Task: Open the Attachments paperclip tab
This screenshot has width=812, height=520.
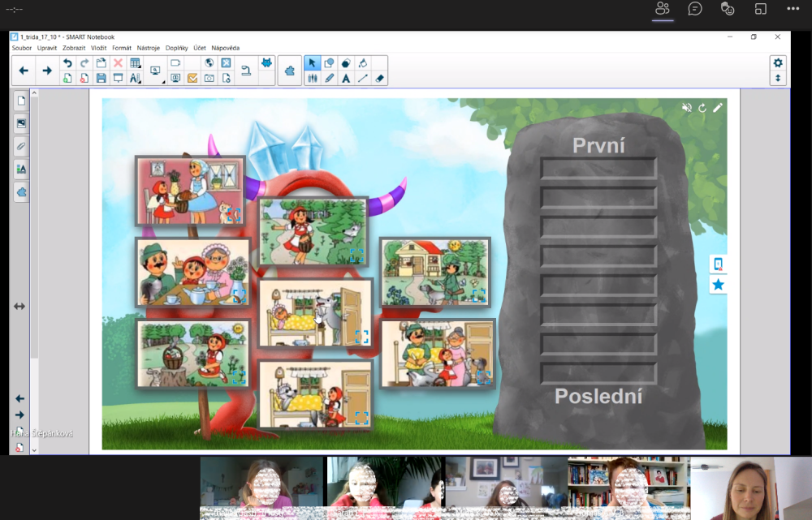Action: 22,147
